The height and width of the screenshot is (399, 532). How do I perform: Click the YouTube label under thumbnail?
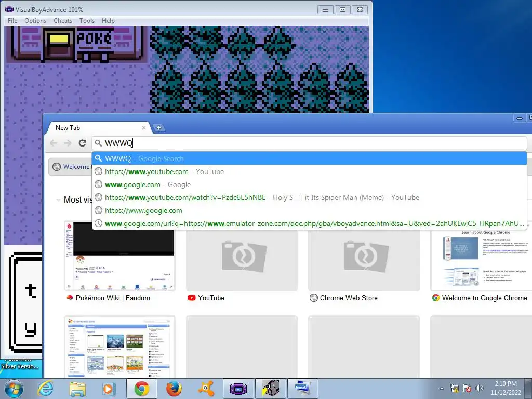(211, 298)
